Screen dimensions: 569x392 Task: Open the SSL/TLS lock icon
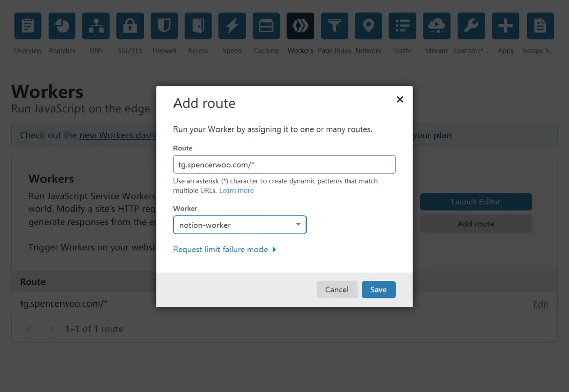pos(130,26)
